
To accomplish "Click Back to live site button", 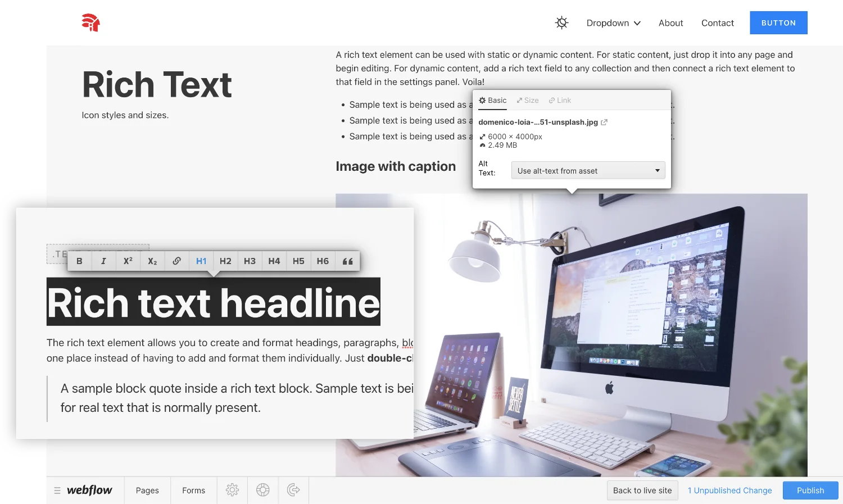I will pyautogui.click(x=642, y=491).
